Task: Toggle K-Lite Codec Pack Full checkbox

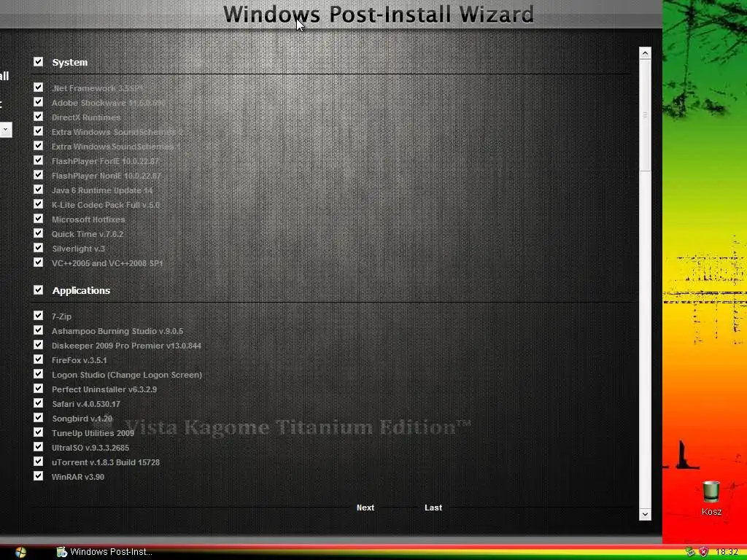Action: pyautogui.click(x=38, y=204)
